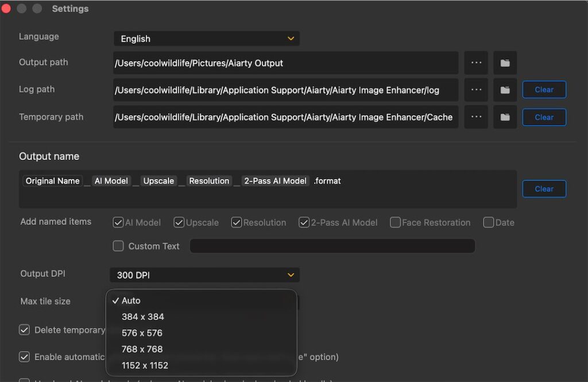Open the Language dropdown showing English

coord(206,39)
